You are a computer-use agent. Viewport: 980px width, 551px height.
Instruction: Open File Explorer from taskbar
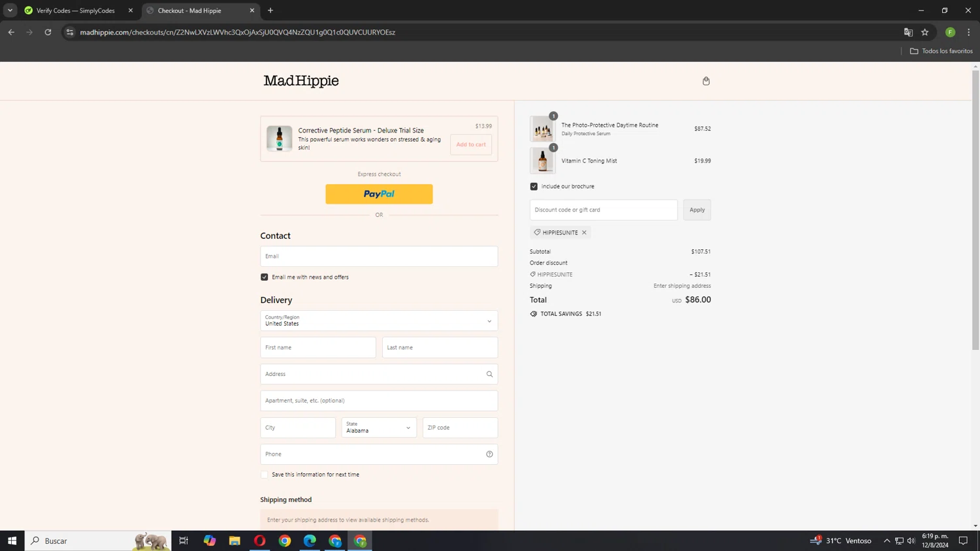point(235,541)
